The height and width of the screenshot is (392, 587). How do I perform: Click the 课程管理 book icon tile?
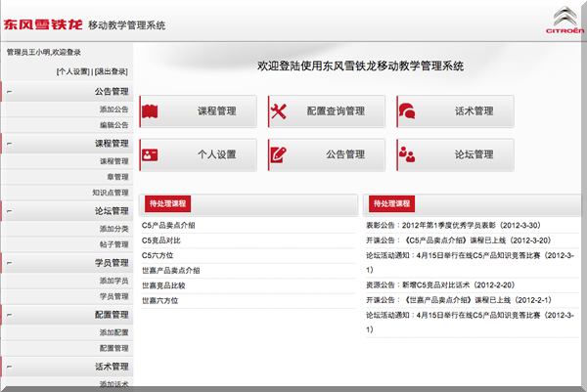click(150, 111)
